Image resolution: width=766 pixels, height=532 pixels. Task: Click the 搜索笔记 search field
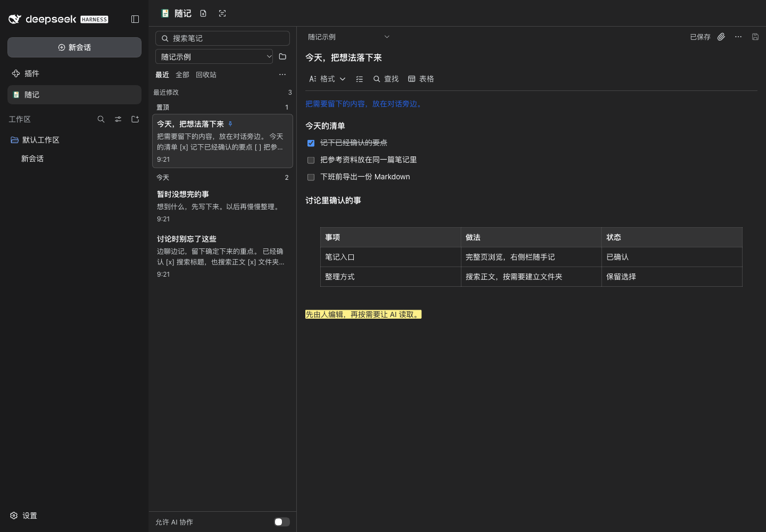point(222,38)
